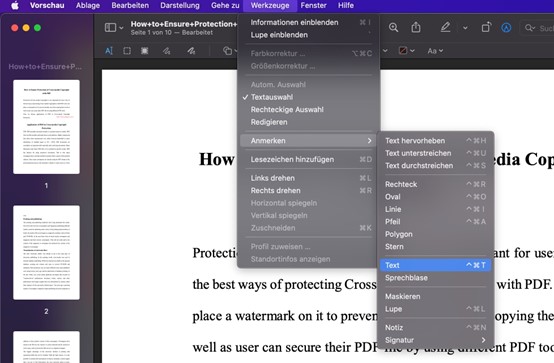The width and height of the screenshot is (554, 363).
Task: Open the Vorschau application menu
Action: click(x=47, y=5)
